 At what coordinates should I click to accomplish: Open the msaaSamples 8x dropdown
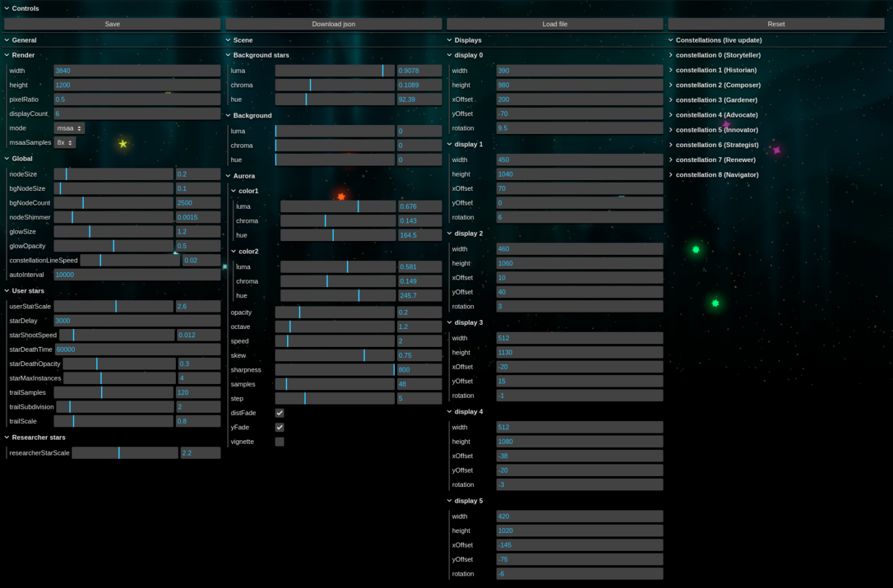[x=65, y=143]
